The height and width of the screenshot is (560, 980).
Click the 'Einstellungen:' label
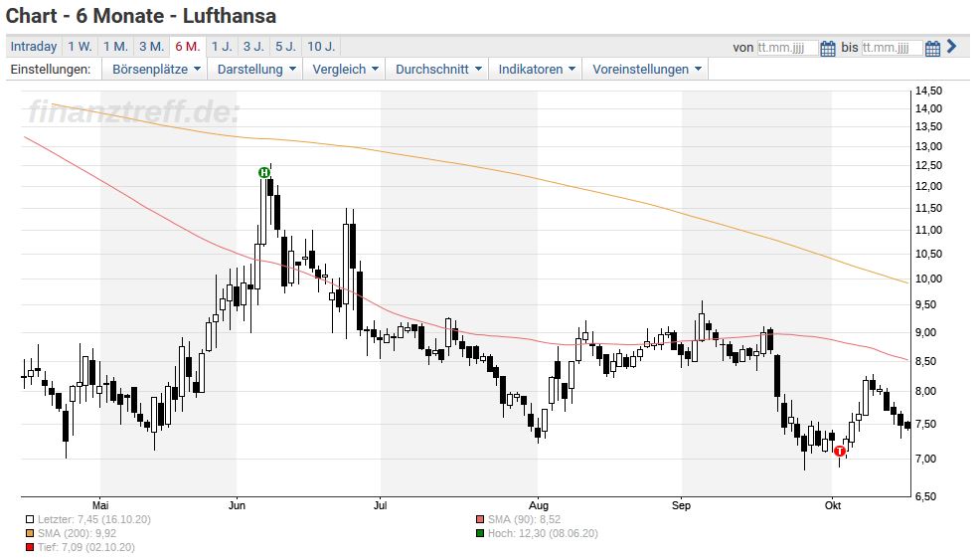tap(51, 70)
